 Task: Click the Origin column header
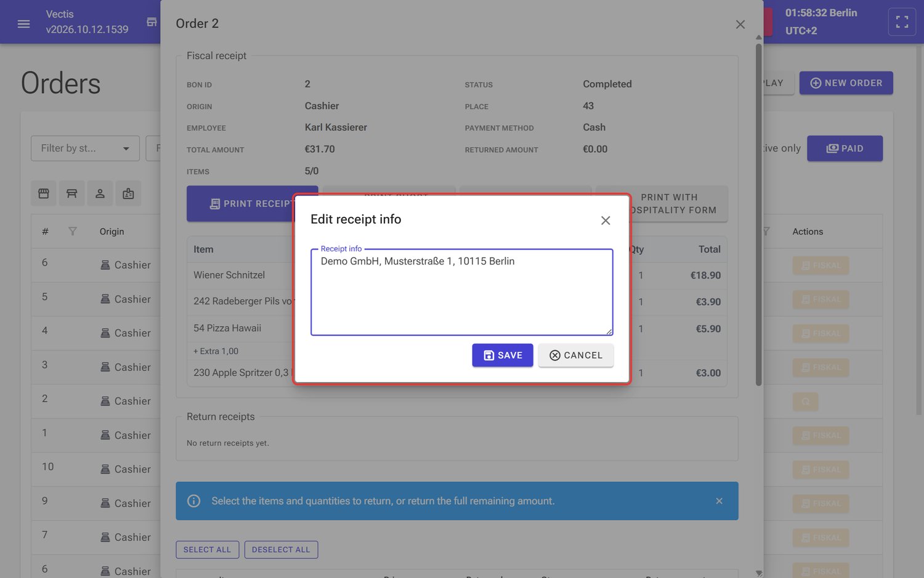click(111, 232)
